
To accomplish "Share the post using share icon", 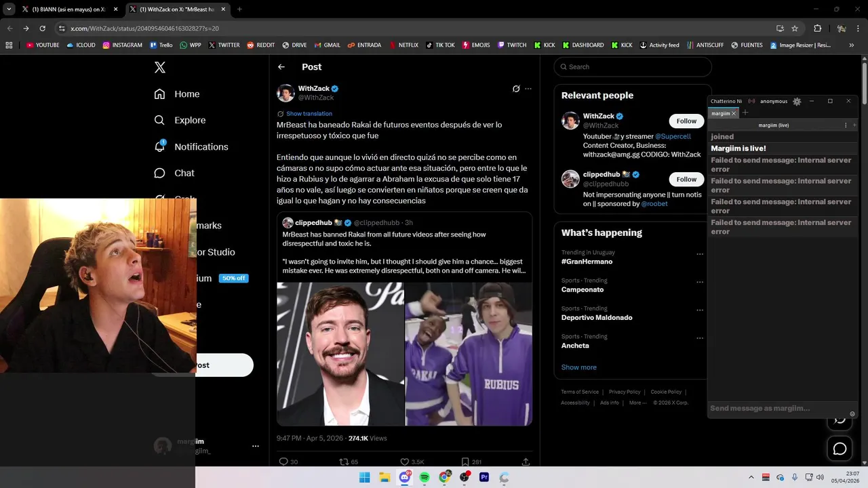I will coord(526,462).
